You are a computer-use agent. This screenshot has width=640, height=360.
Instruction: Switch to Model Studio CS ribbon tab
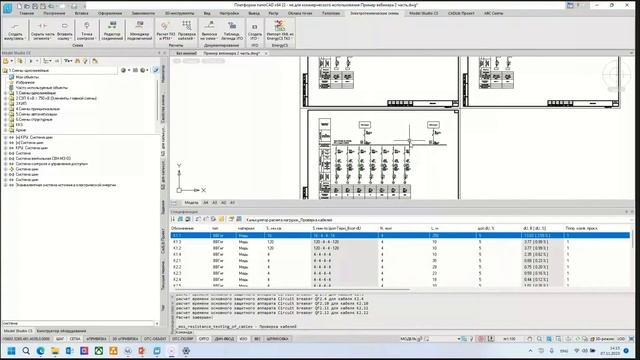pyautogui.click(x=424, y=13)
